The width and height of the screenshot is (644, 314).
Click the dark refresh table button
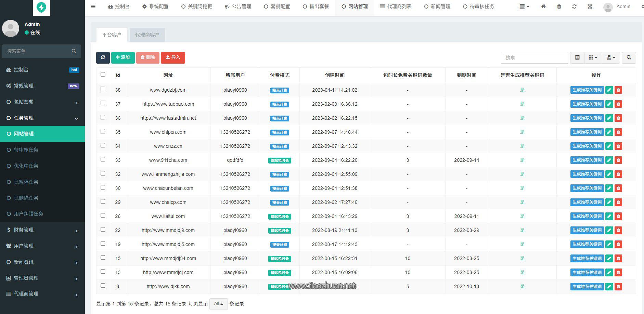point(103,57)
